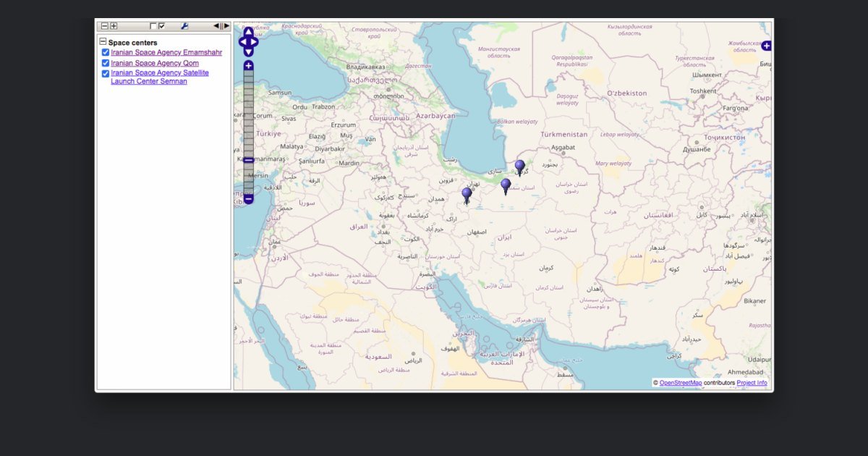Collapse all tree nodes with minus icon
Screen dimensions: 868x456
tap(104, 26)
